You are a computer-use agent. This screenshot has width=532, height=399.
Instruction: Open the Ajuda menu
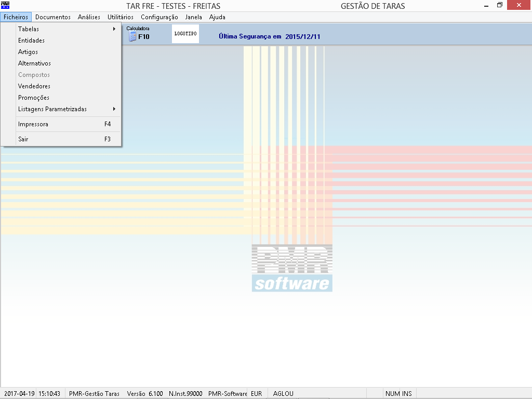[217, 17]
